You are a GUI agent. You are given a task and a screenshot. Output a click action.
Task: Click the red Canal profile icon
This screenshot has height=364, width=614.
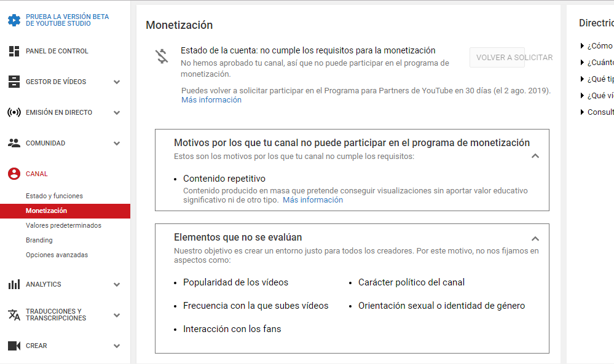[14, 174]
